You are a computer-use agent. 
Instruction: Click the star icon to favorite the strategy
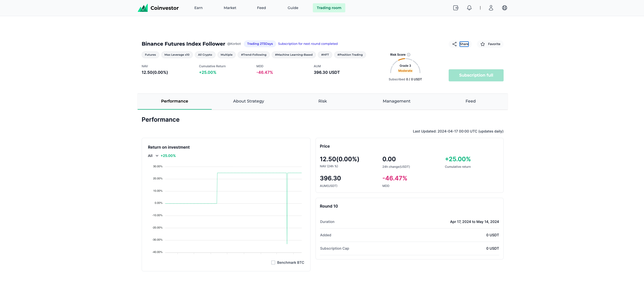(482, 44)
